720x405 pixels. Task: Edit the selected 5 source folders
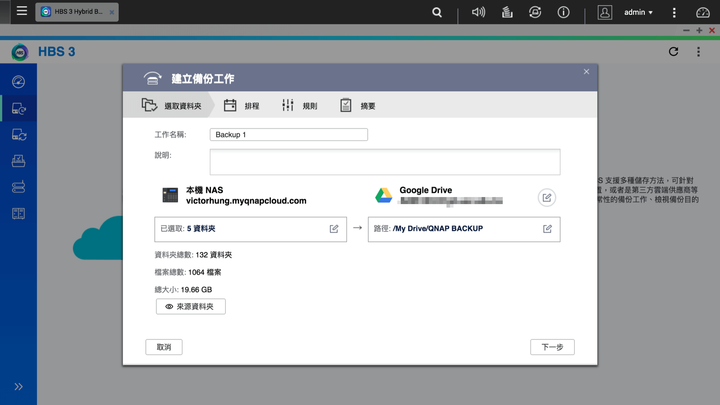click(334, 229)
